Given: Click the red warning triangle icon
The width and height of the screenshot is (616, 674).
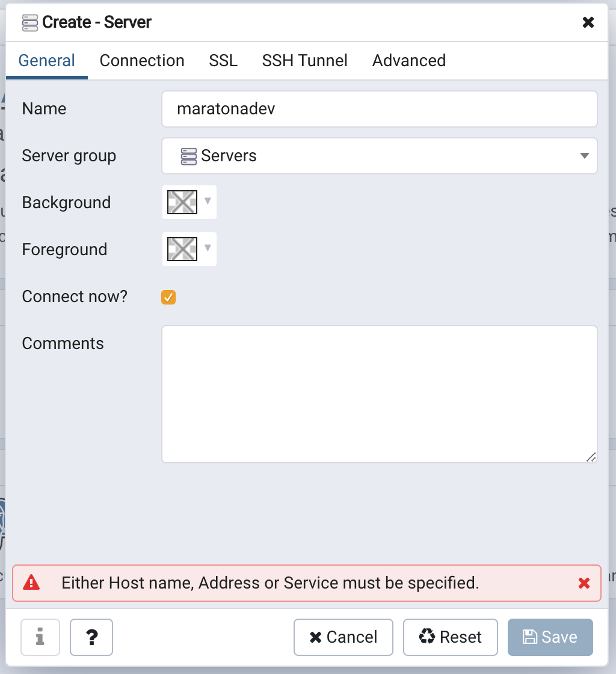Looking at the screenshot, I should [31, 583].
